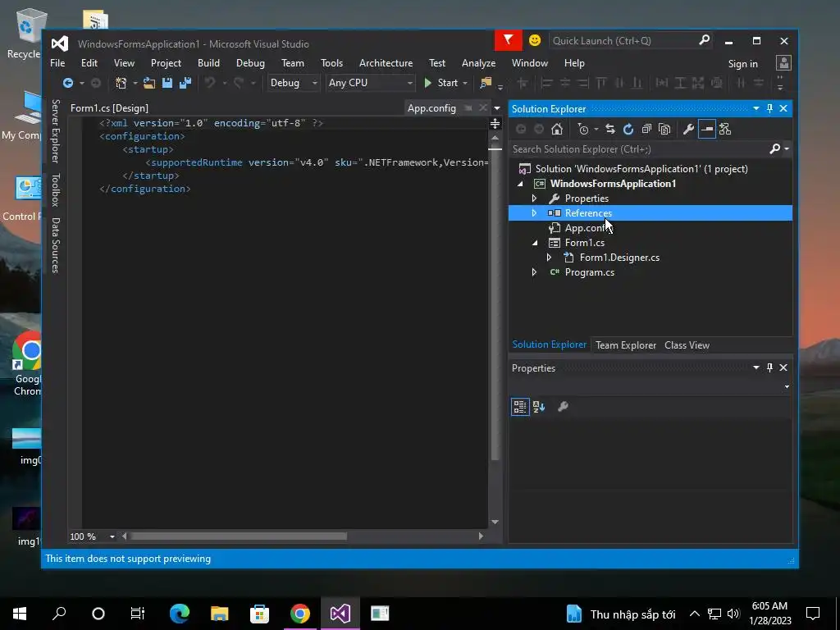Toggle Alphabetical sort in Properties panel

tap(539, 407)
